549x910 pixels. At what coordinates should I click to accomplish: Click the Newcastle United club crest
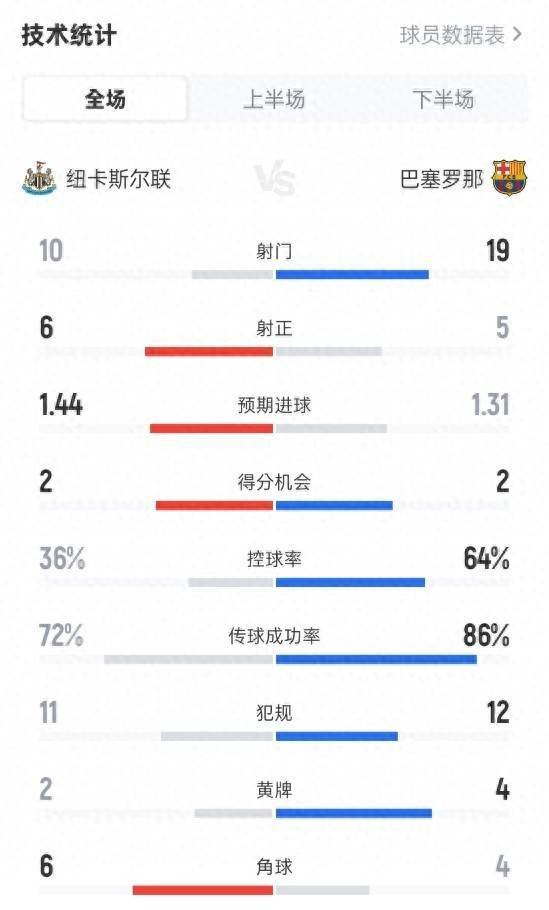(x=39, y=178)
